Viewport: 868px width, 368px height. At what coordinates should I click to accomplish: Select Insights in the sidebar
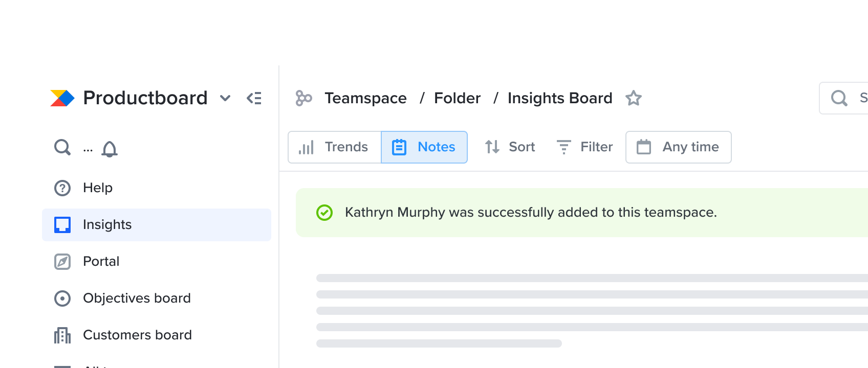[x=157, y=225]
